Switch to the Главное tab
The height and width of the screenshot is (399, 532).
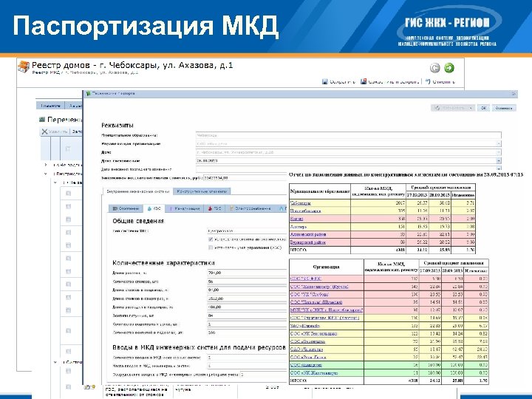[x=50, y=106]
